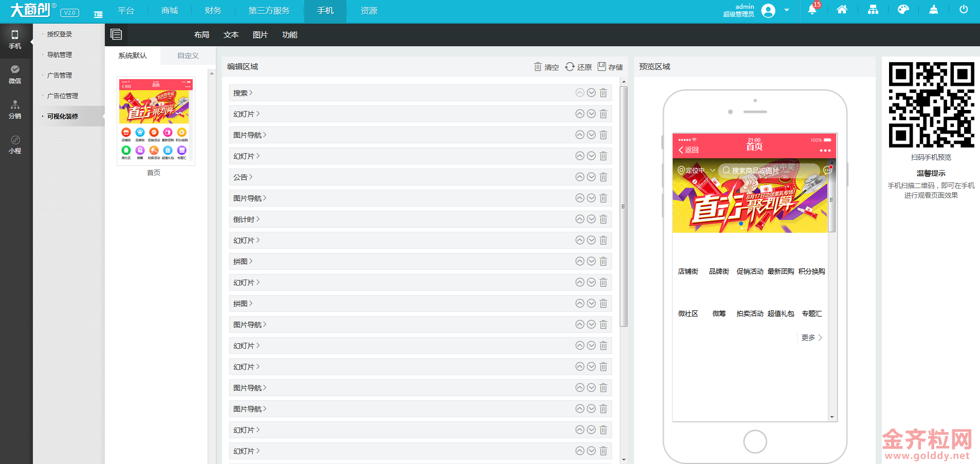Move the 搜索 row down
Screen dimensions: 980x464
point(591,92)
